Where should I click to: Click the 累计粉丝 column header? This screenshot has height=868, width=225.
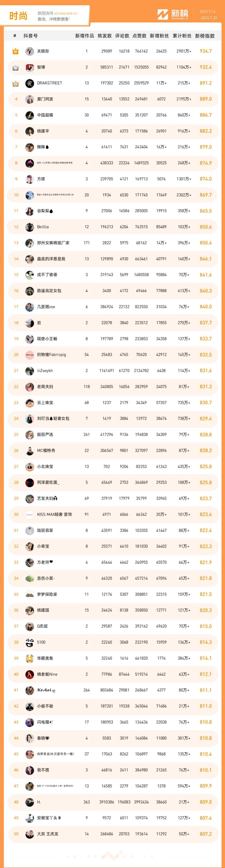[182, 36]
